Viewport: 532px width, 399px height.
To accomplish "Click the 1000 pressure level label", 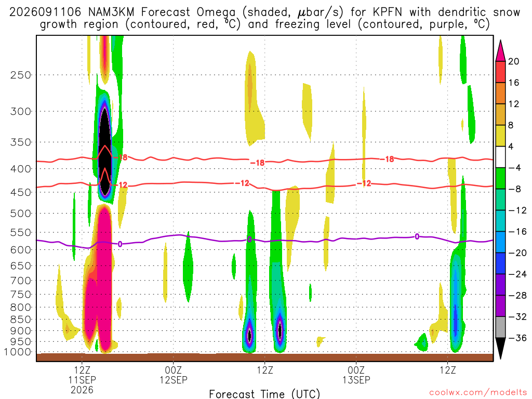I will tap(18, 352).
